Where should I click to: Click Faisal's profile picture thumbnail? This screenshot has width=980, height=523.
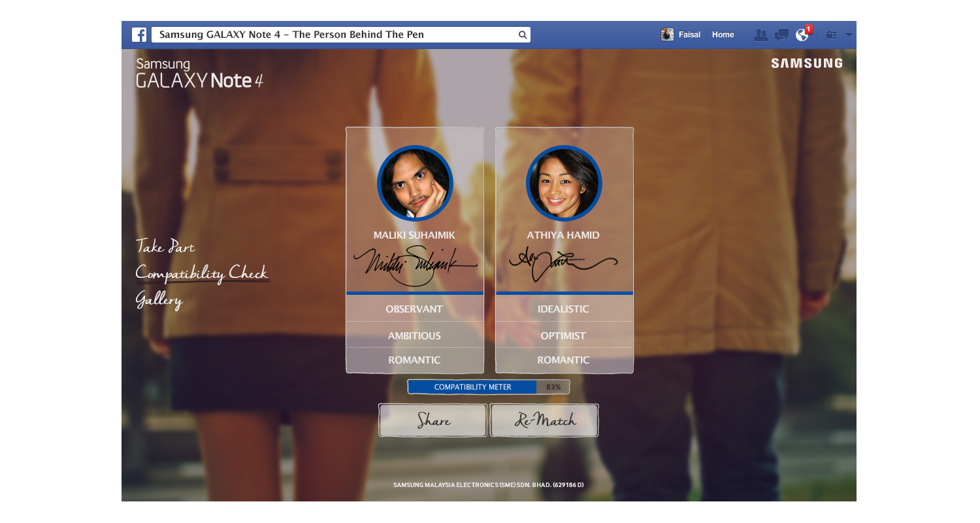click(667, 35)
